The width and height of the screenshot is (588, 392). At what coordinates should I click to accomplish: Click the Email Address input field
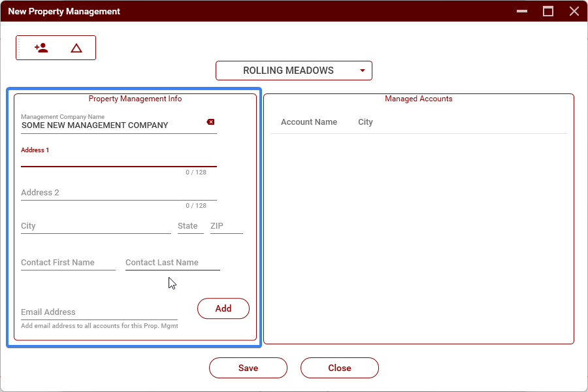point(99,312)
